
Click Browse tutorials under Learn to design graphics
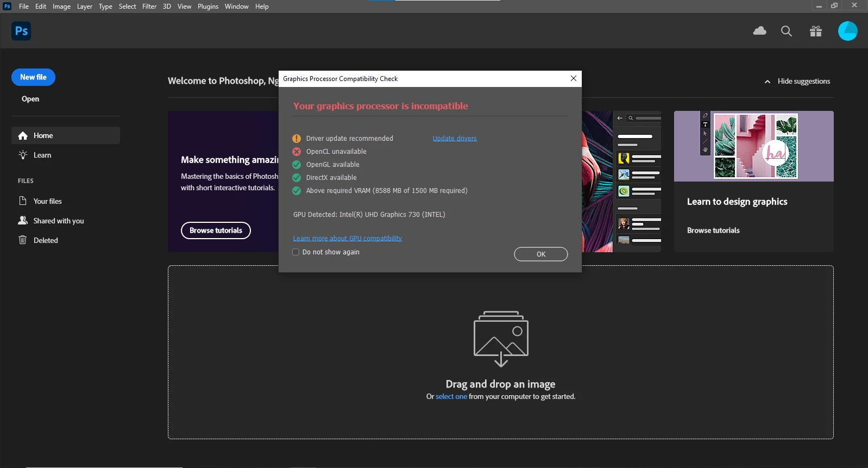[713, 230]
